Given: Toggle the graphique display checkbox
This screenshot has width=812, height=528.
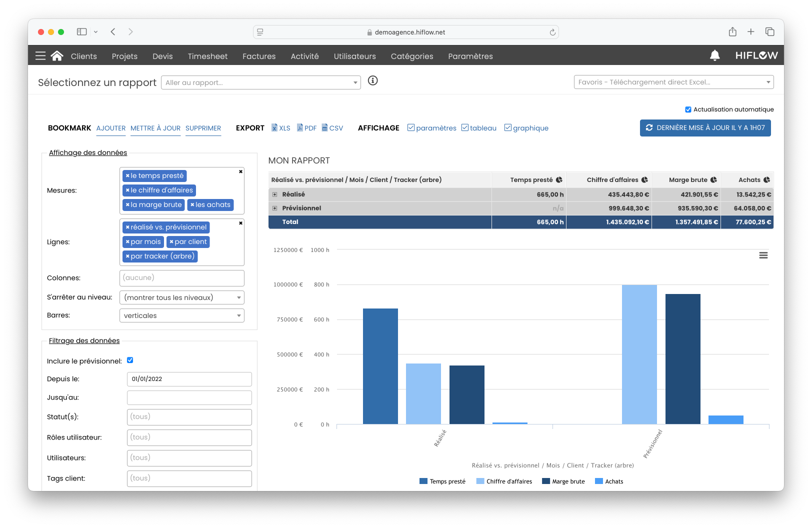Looking at the screenshot, I should [508, 127].
